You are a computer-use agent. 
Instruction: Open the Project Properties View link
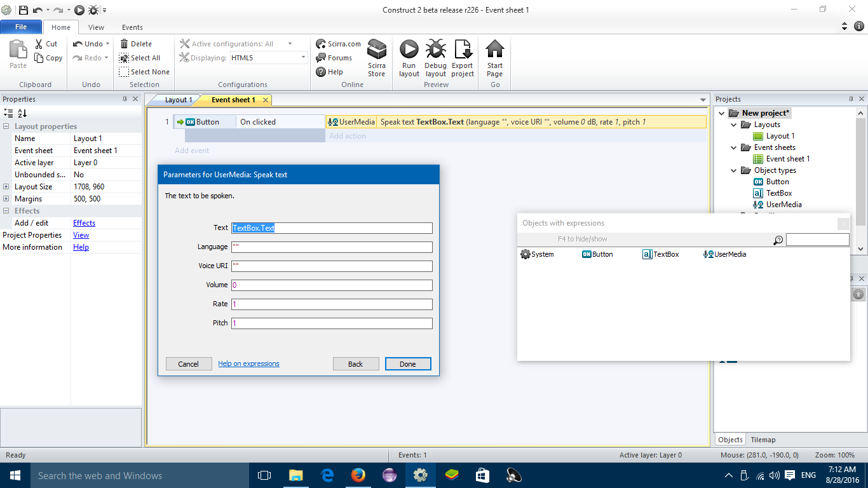tap(81, 235)
